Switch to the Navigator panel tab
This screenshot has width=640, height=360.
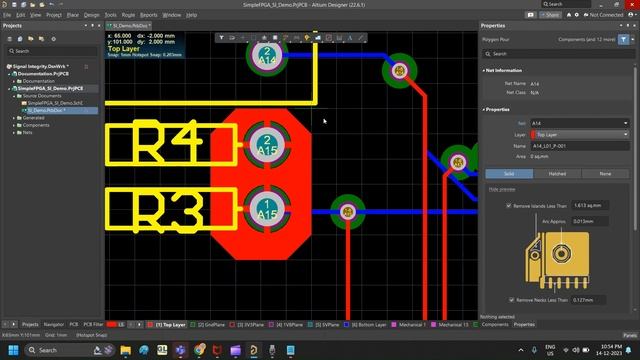coord(54,324)
